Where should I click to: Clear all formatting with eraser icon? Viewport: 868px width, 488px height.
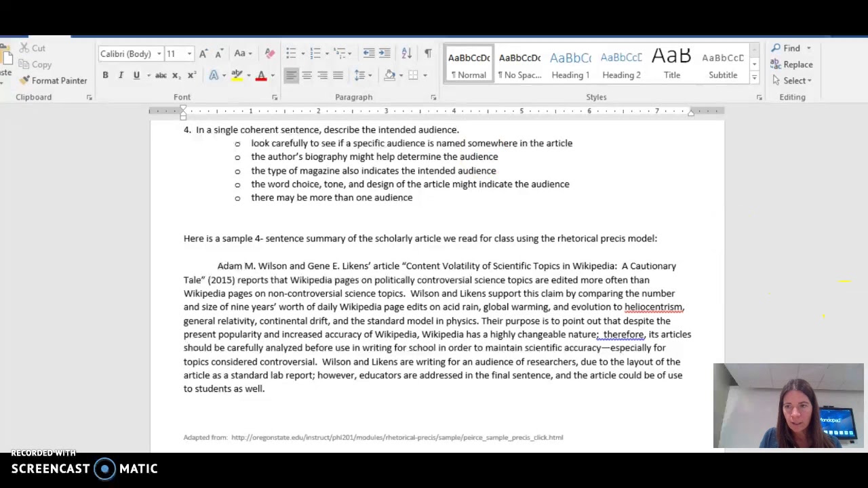(x=270, y=54)
